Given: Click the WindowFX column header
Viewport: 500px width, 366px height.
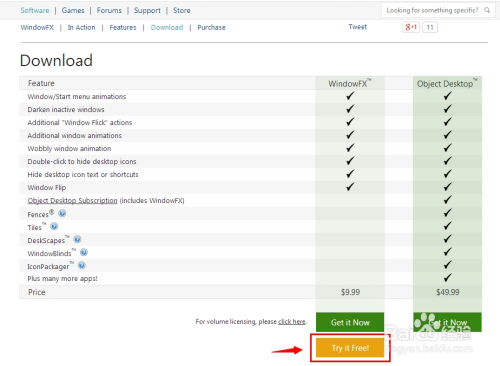Looking at the screenshot, I should click(350, 83).
